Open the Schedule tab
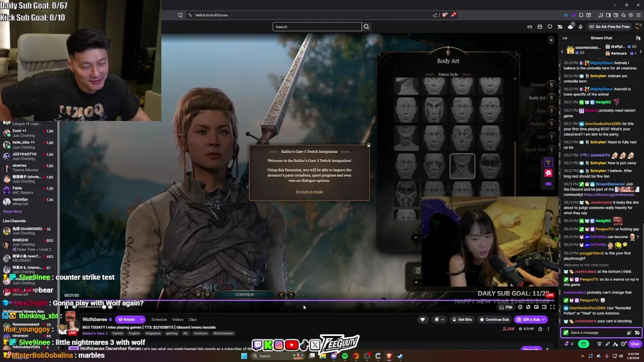The width and height of the screenshot is (644, 362). click(x=159, y=320)
